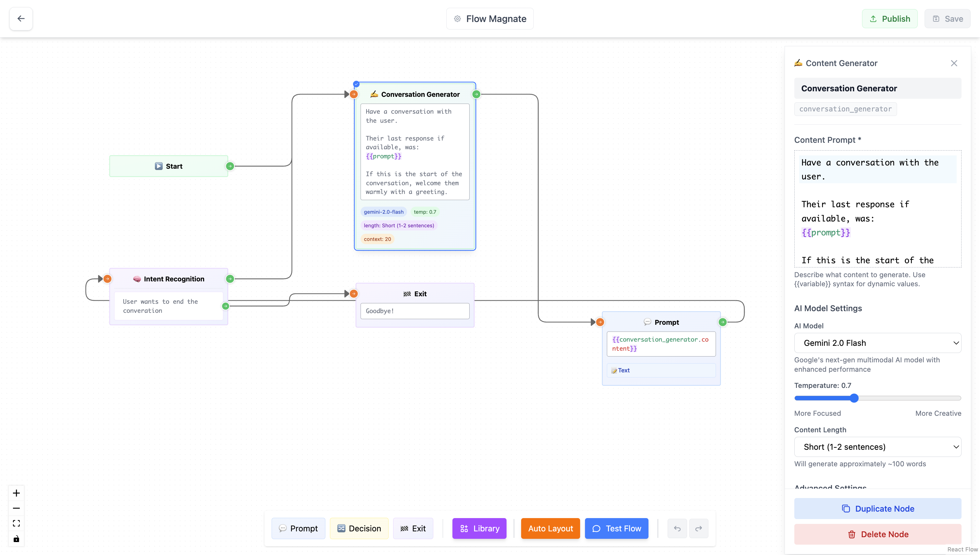Select the Start node

[169, 166]
